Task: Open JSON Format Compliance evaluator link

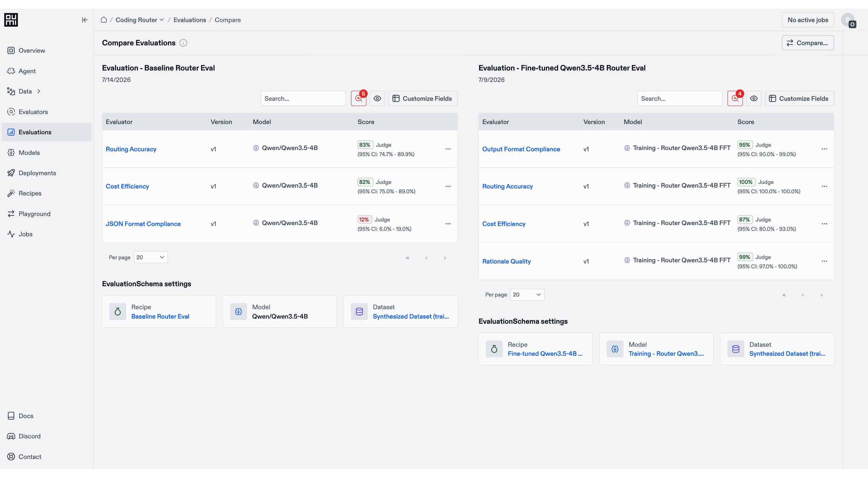Action: pos(143,224)
